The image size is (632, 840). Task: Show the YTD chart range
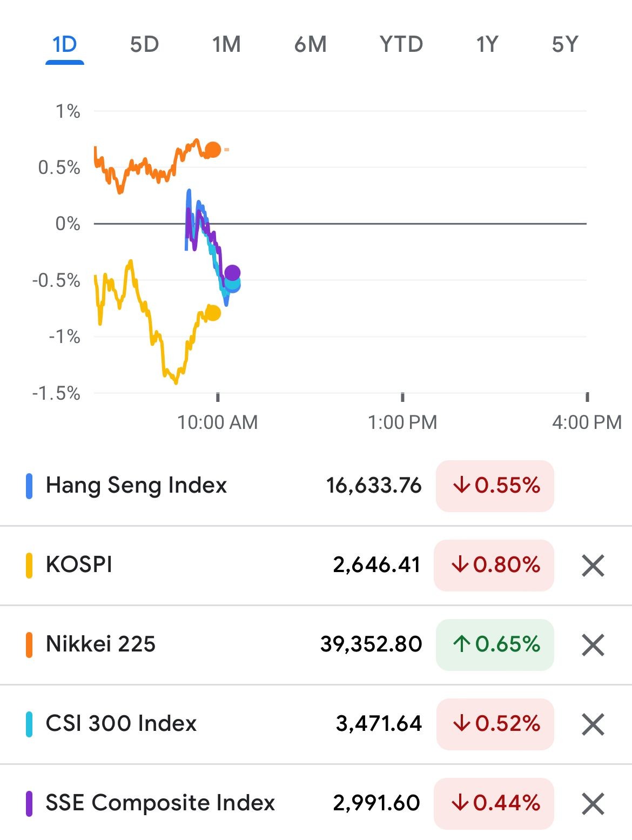point(401,44)
